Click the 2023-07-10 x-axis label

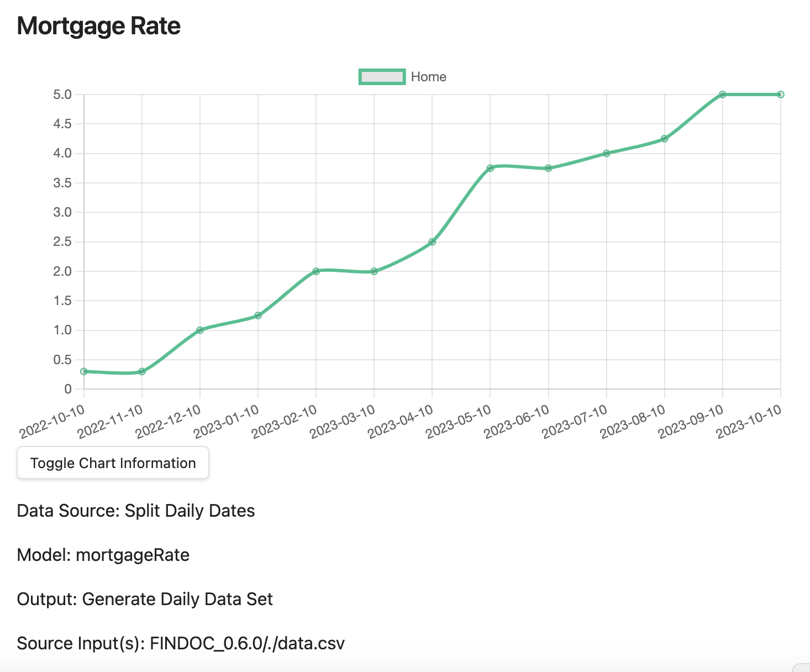click(x=576, y=421)
